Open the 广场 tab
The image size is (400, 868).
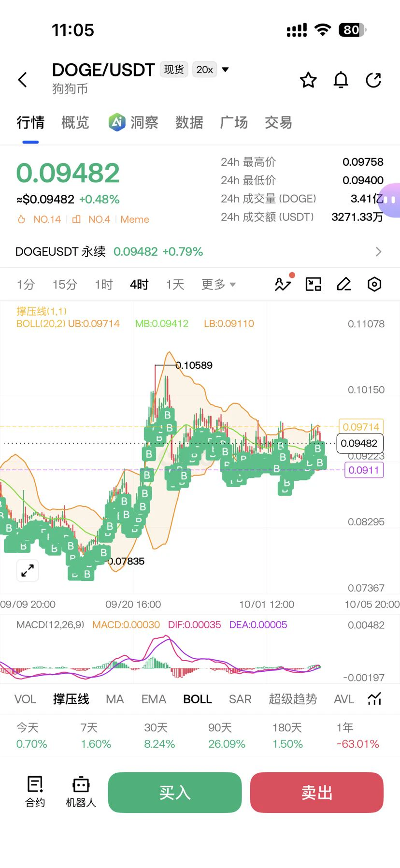click(x=234, y=123)
